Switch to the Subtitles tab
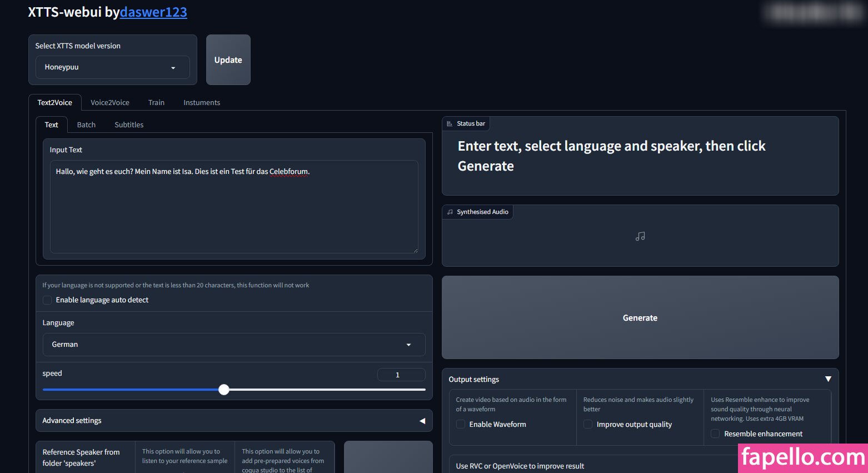Screen dimensions: 868x473 [129, 125]
